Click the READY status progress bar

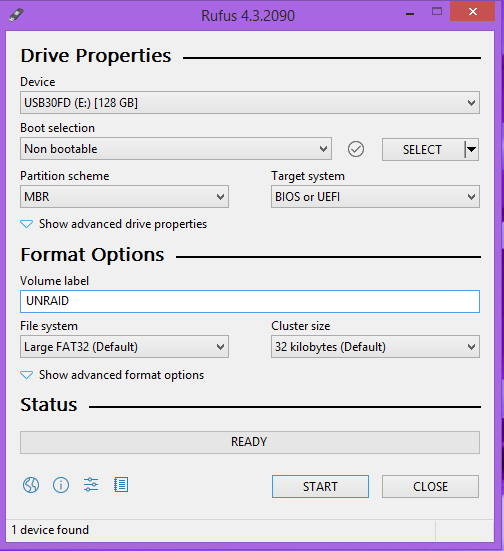(250, 442)
